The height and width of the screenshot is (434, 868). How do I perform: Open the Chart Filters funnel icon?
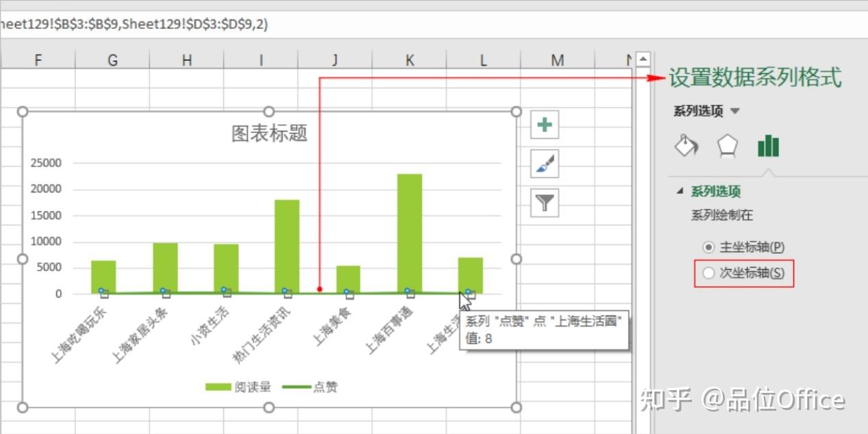pyautogui.click(x=543, y=203)
